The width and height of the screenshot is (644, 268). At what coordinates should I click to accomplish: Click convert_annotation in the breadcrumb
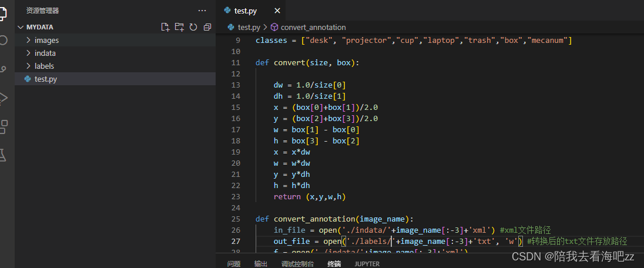[x=313, y=28]
